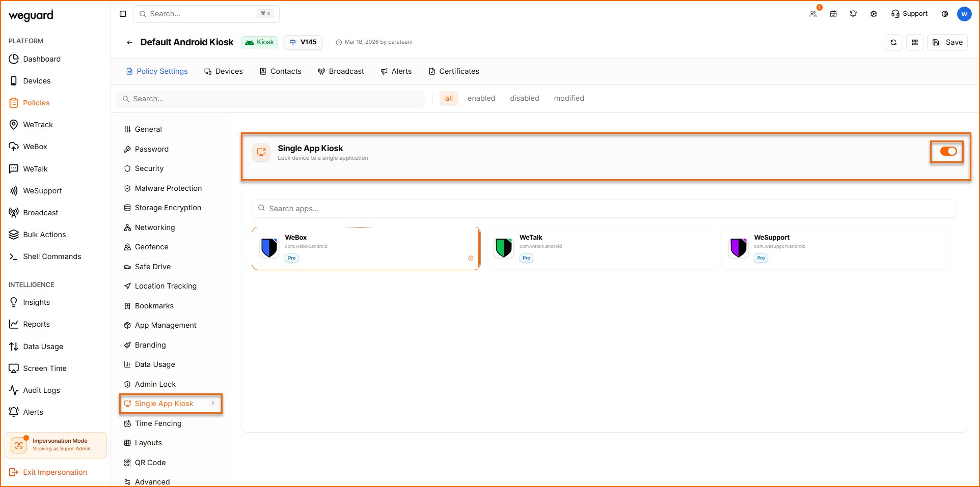Switch to the Broadcast tab
This screenshot has width=980, height=487.
(341, 71)
